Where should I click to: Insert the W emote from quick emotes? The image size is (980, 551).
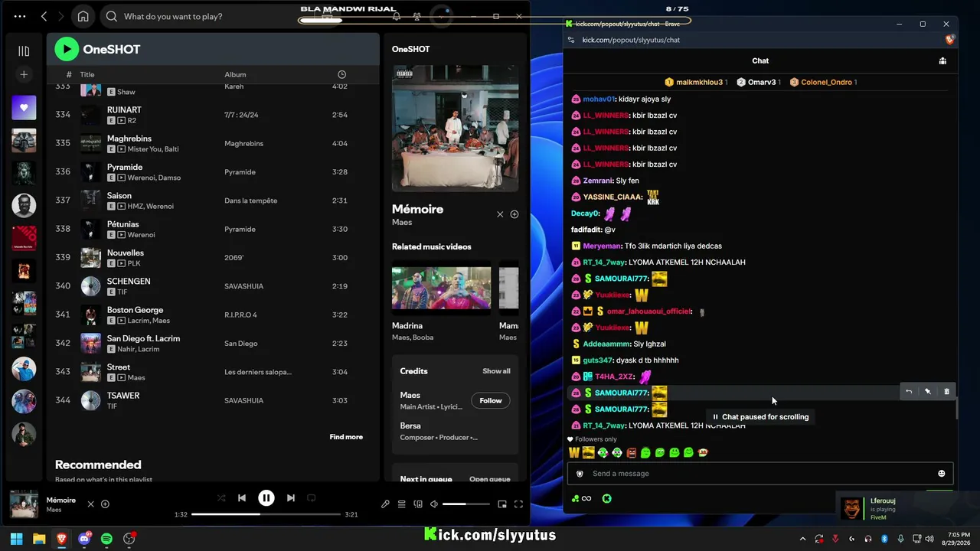(573, 453)
